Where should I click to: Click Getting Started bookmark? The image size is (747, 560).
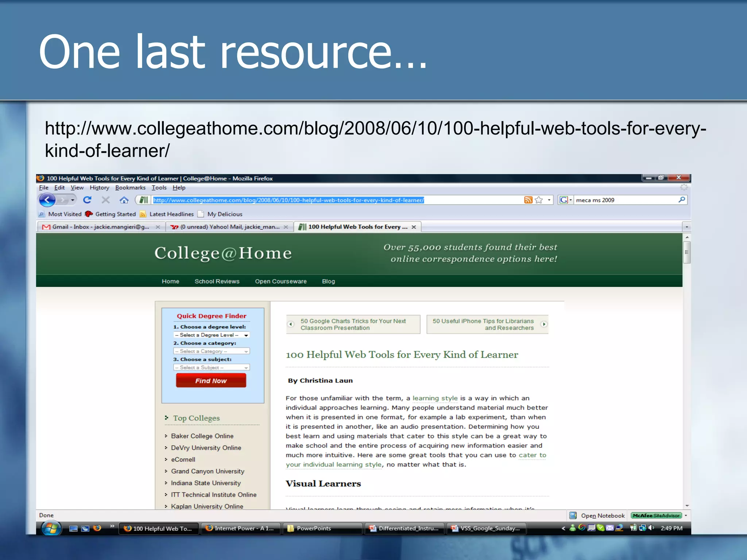point(111,214)
